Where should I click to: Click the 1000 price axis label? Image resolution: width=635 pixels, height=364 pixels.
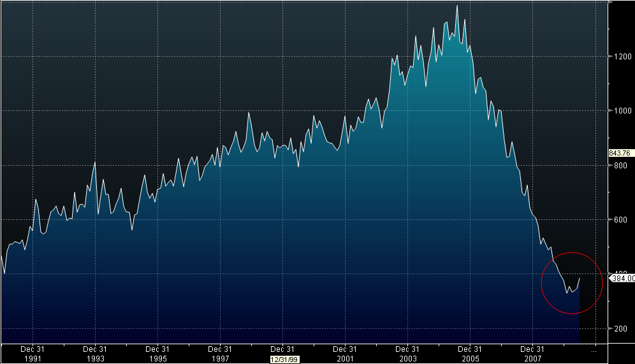coord(622,111)
